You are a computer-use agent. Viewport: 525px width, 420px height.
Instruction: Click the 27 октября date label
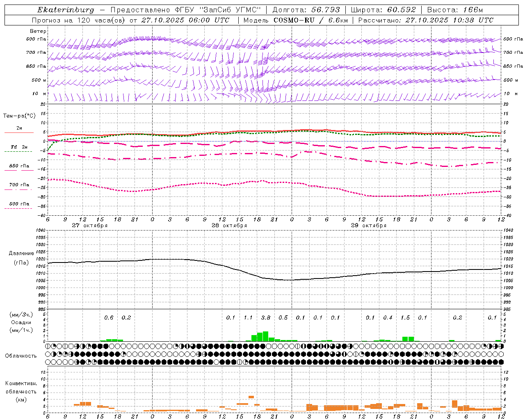point(90,226)
